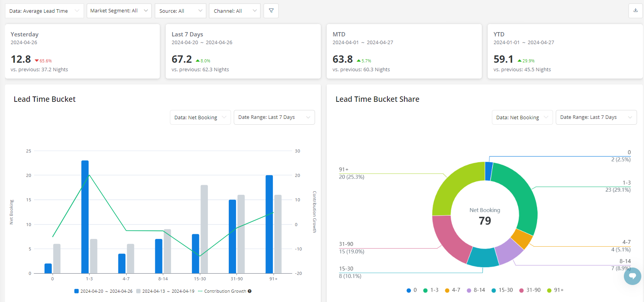Click the Yesterday 12.8 value
The height and width of the screenshot is (302, 644).
pos(21,59)
